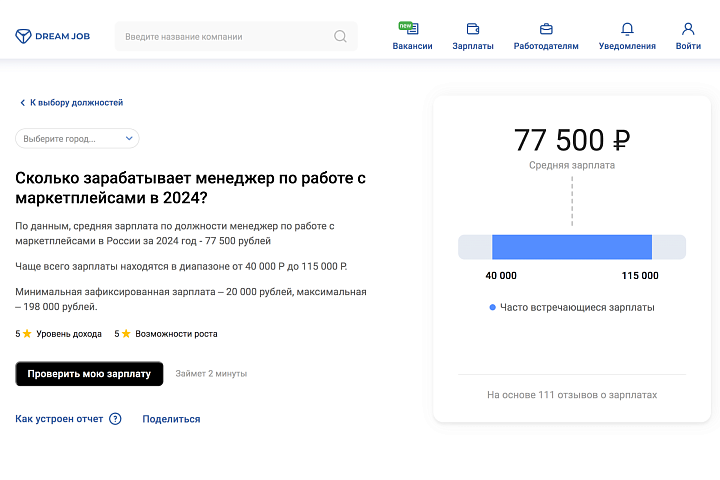Select the Уведомления menu label
This screenshot has width=720, height=480.
coord(627,46)
